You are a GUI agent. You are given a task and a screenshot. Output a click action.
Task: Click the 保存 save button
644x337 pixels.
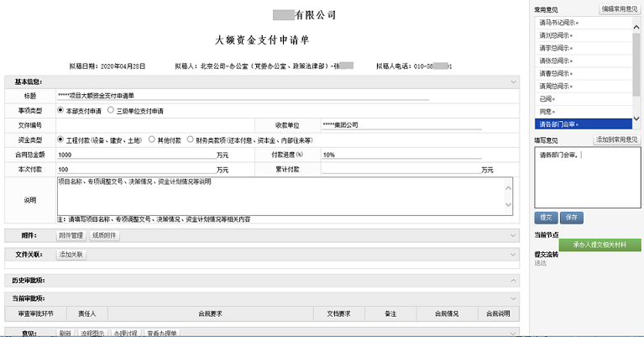571,216
